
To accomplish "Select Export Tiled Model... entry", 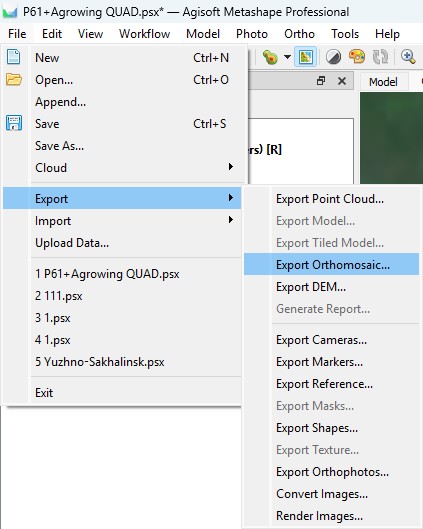I will tap(332, 243).
